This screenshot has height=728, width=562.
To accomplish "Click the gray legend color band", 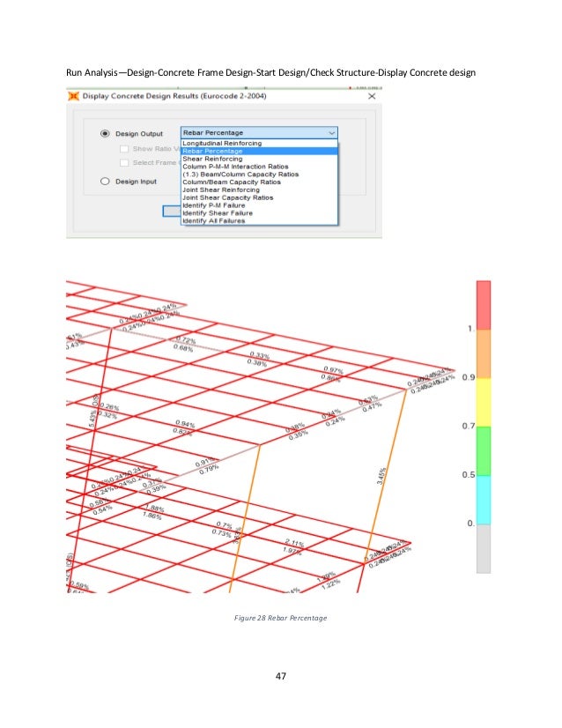I will point(483,548).
